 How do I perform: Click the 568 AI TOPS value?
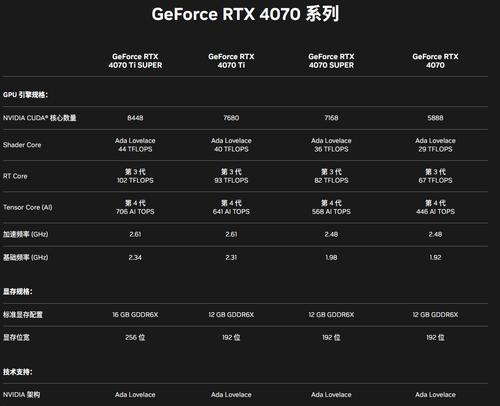coord(331,212)
